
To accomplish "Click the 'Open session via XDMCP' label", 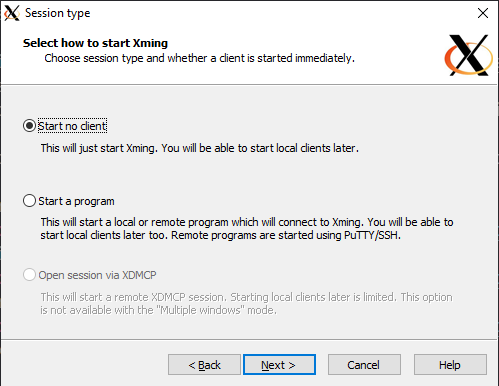I will click(97, 275).
